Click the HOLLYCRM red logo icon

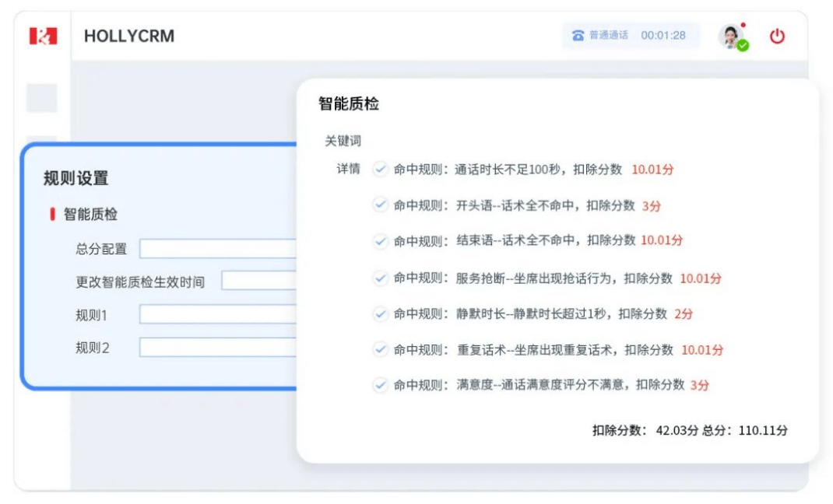(43, 36)
